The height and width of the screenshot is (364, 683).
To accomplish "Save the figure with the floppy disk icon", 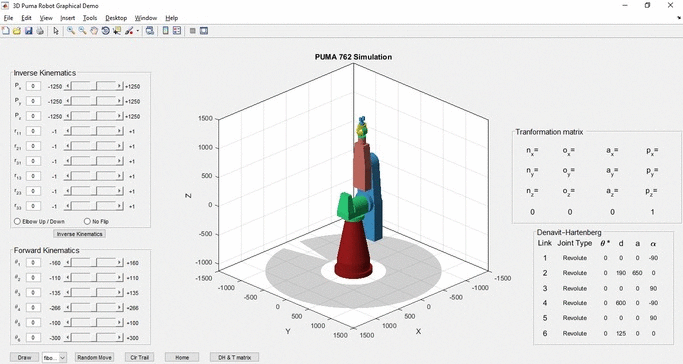I will point(29,31).
